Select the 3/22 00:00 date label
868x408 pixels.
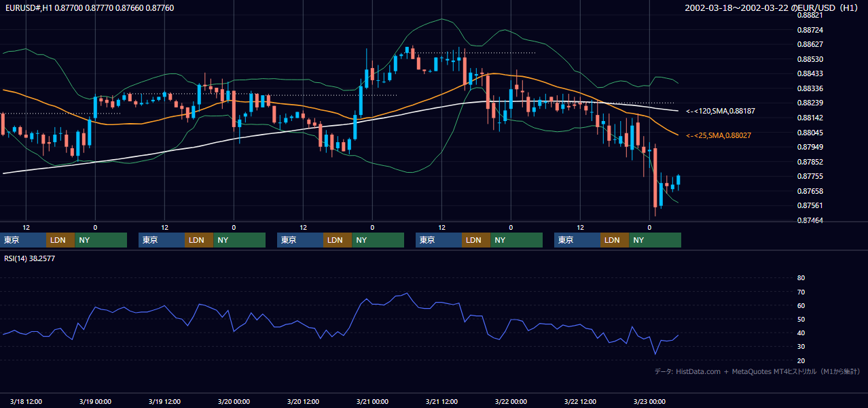pos(511,401)
